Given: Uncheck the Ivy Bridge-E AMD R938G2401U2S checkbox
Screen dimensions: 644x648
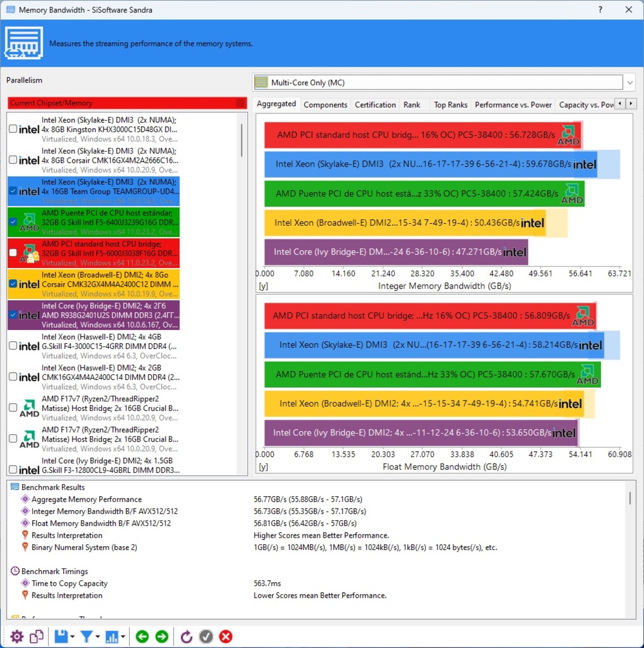Looking at the screenshot, I should point(13,315).
